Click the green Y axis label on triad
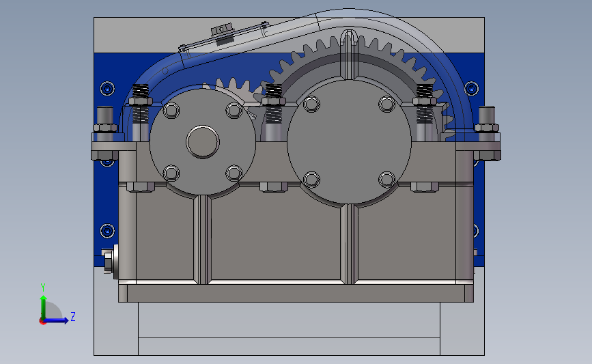592x364 pixels. 43,288
